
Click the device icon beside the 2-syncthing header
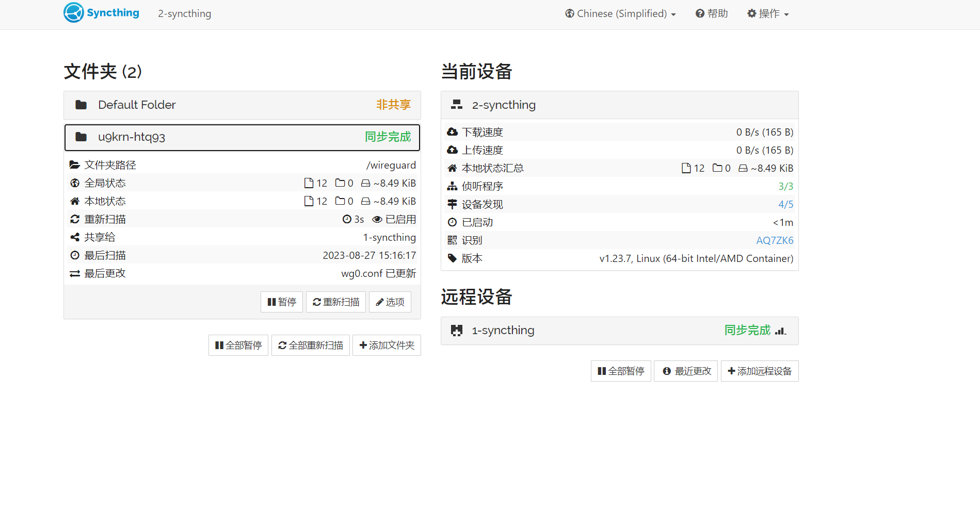(x=457, y=105)
